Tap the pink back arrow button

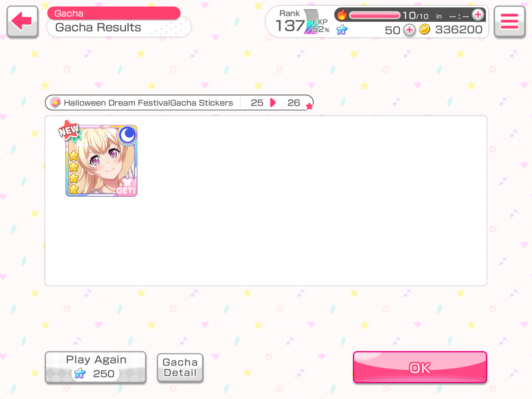click(23, 22)
